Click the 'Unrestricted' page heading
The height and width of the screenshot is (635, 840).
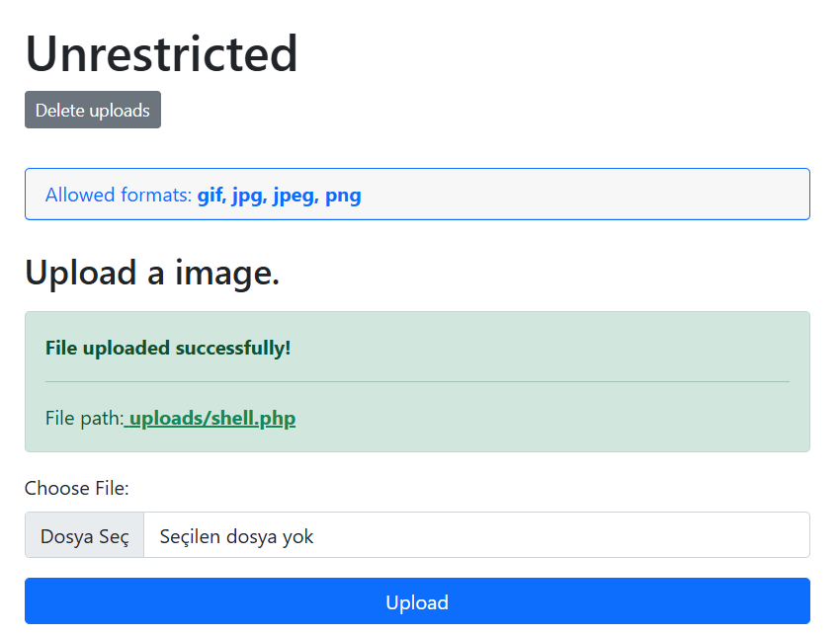coord(161,53)
